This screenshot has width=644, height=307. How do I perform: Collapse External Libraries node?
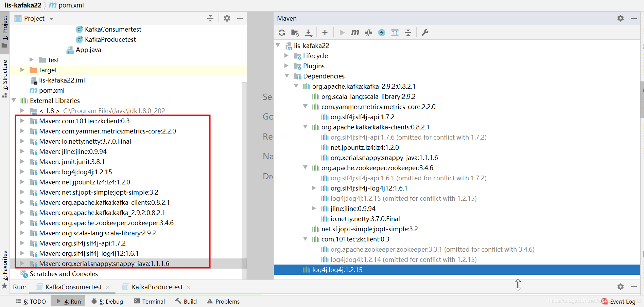tap(14, 101)
